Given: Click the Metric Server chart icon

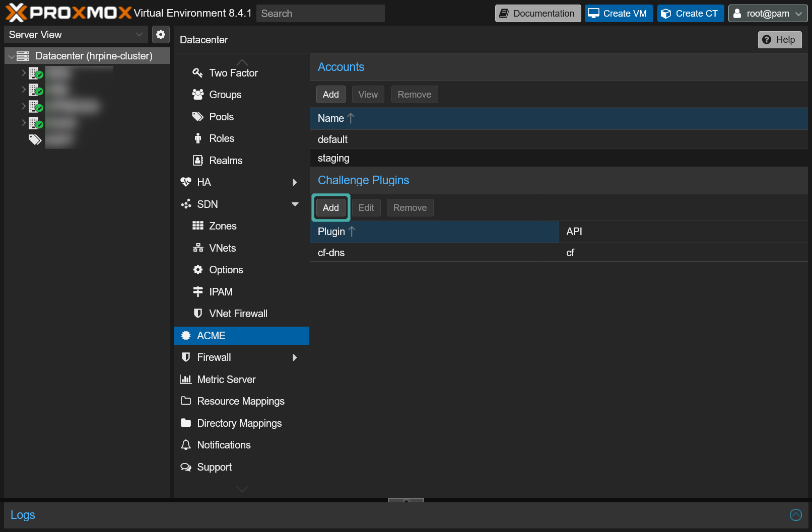Looking at the screenshot, I should 186,379.
